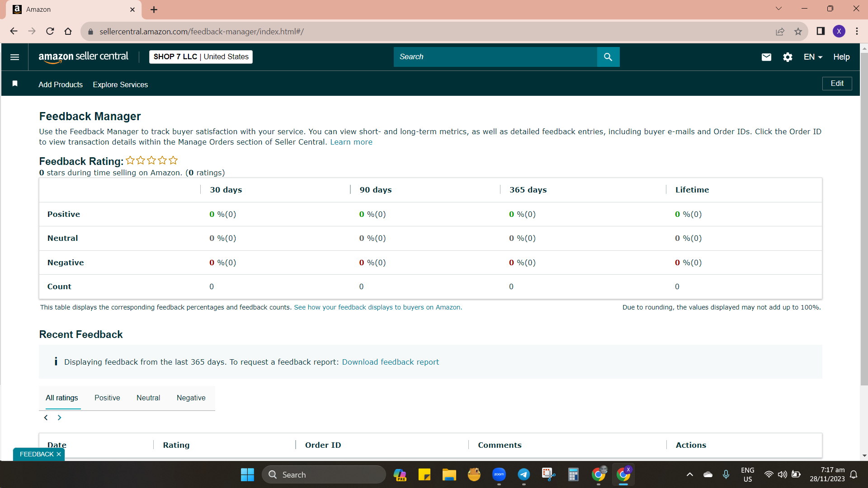The height and width of the screenshot is (488, 868).
Task: Show hidden system tray icons
Action: (x=689, y=474)
